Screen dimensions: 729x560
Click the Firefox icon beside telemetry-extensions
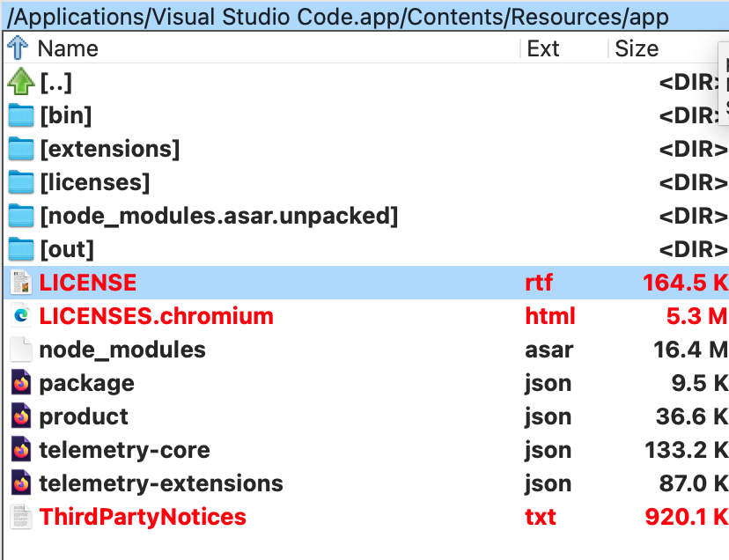pos(20,483)
